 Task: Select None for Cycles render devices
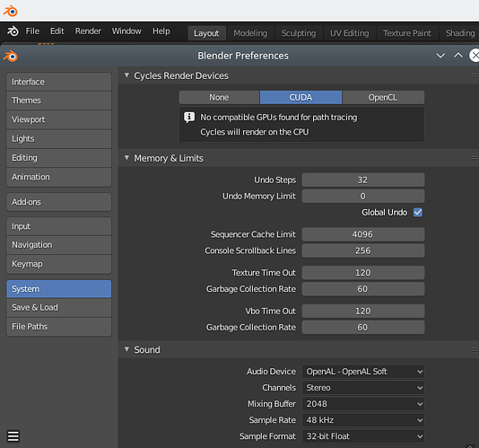pos(219,98)
